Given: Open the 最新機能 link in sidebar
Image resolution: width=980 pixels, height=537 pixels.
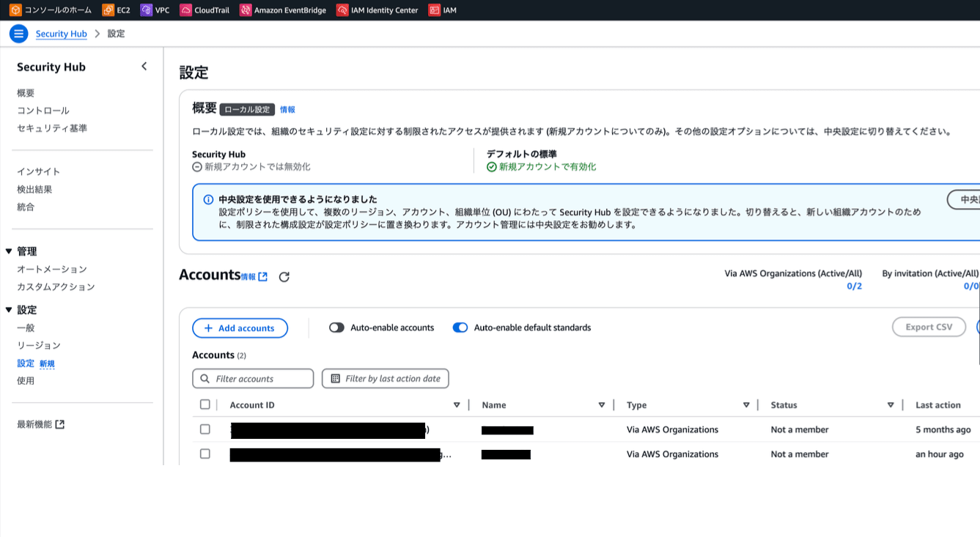Looking at the screenshot, I should pyautogui.click(x=34, y=424).
